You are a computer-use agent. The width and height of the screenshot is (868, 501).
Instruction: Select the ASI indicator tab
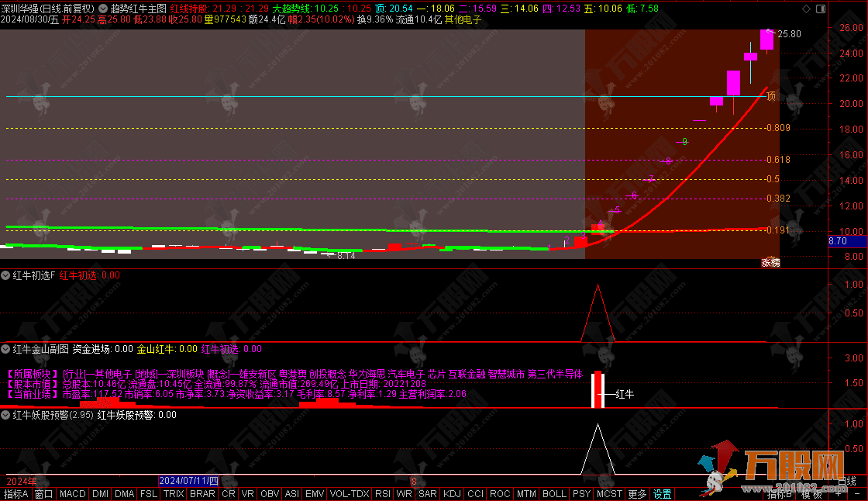pos(291,494)
